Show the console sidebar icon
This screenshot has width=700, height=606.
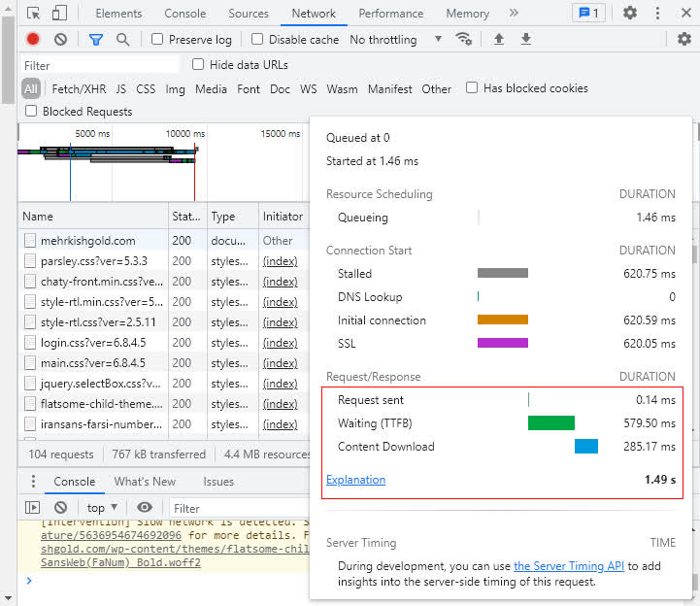coord(33,507)
